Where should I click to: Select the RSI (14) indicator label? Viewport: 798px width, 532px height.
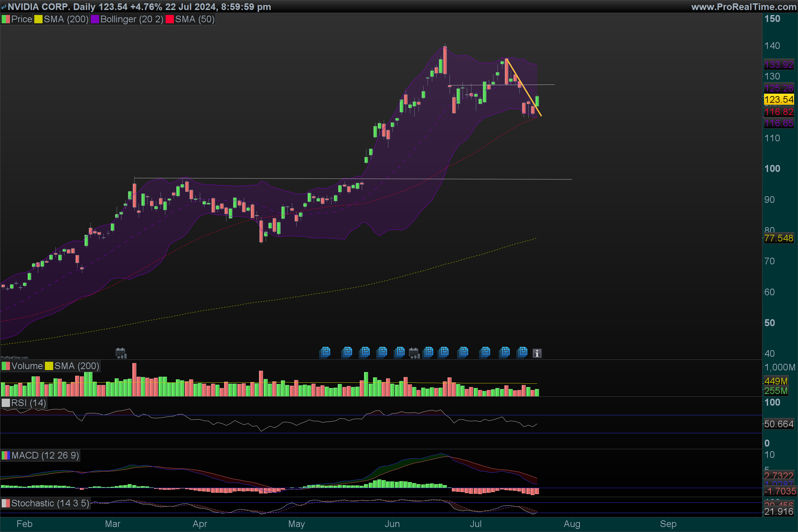[29, 403]
